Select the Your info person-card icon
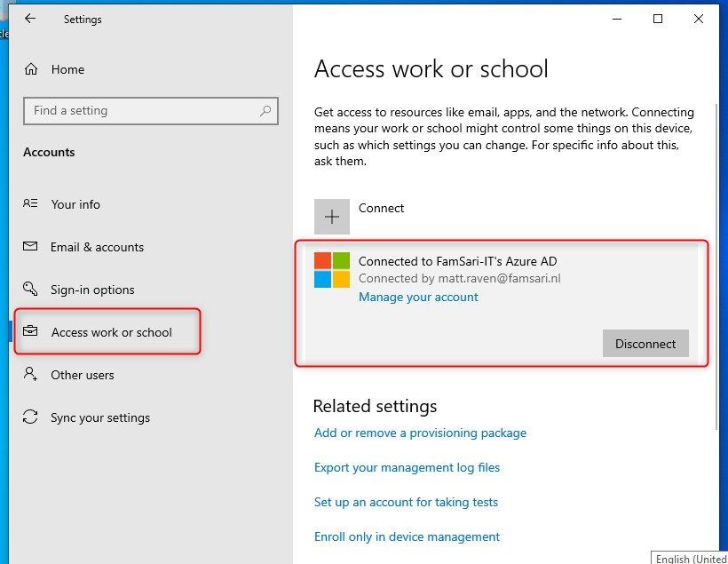This screenshot has width=728, height=564. click(x=31, y=203)
